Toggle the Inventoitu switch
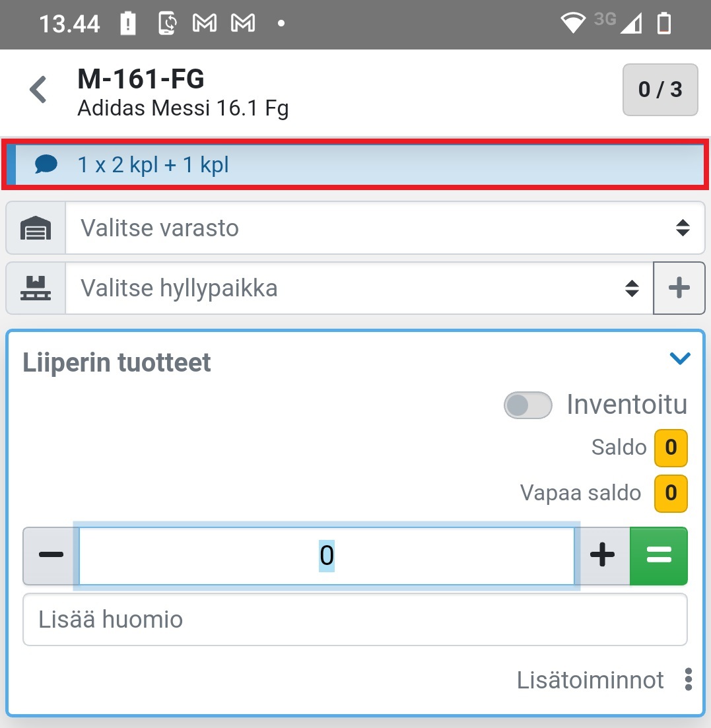 point(527,405)
